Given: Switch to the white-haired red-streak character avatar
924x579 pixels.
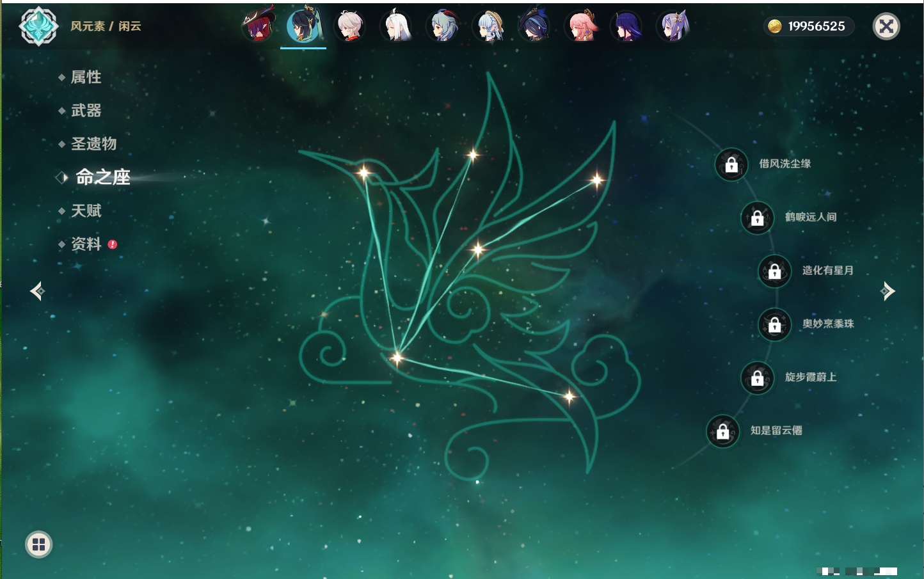Looking at the screenshot, I should [x=350, y=26].
